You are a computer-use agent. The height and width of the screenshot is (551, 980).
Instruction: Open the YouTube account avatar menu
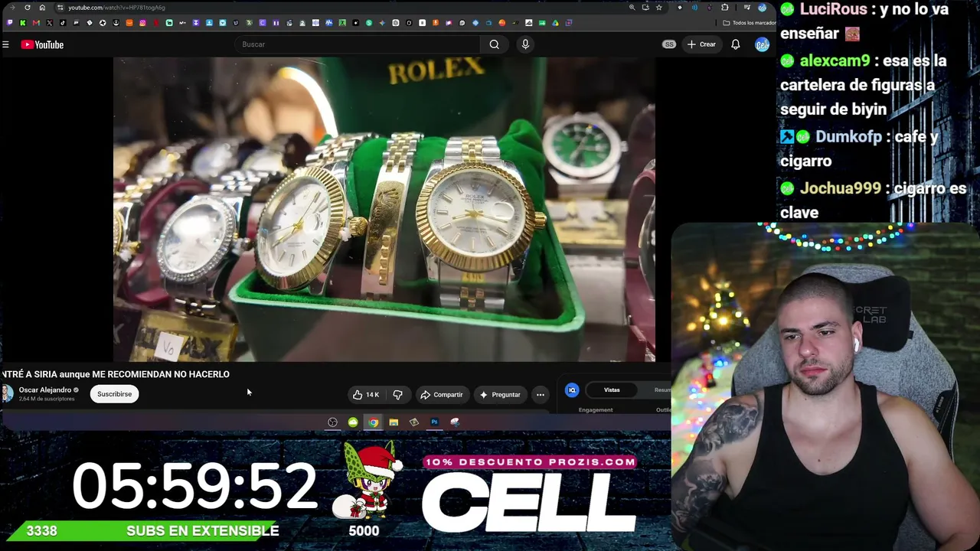762,44
